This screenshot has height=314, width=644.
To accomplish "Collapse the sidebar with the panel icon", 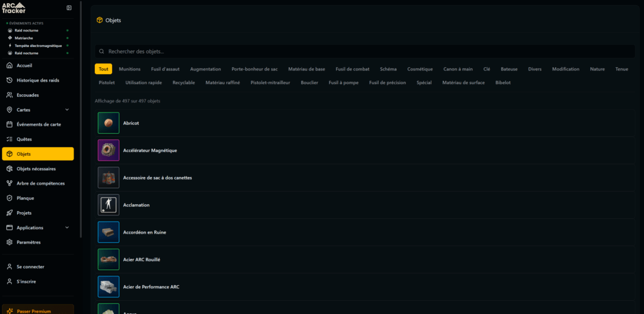I will click(69, 8).
